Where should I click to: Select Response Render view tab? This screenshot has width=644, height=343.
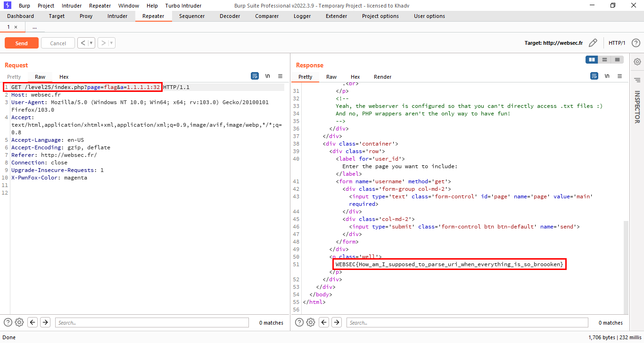[382, 77]
